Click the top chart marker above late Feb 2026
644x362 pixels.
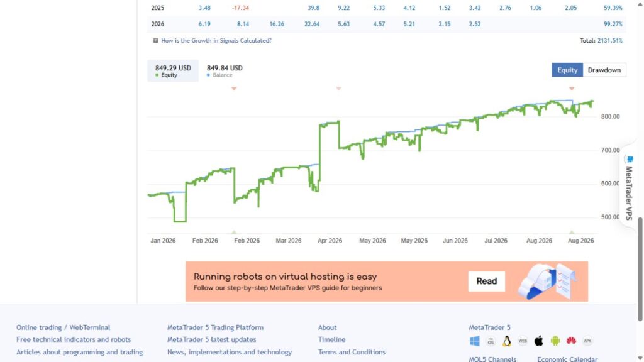click(234, 89)
